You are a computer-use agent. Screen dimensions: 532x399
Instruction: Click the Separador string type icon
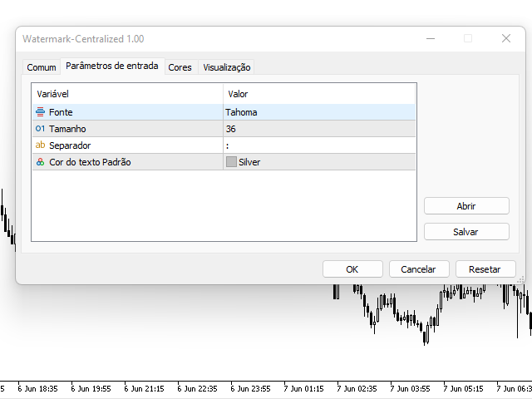pyautogui.click(x=40, y=145)
